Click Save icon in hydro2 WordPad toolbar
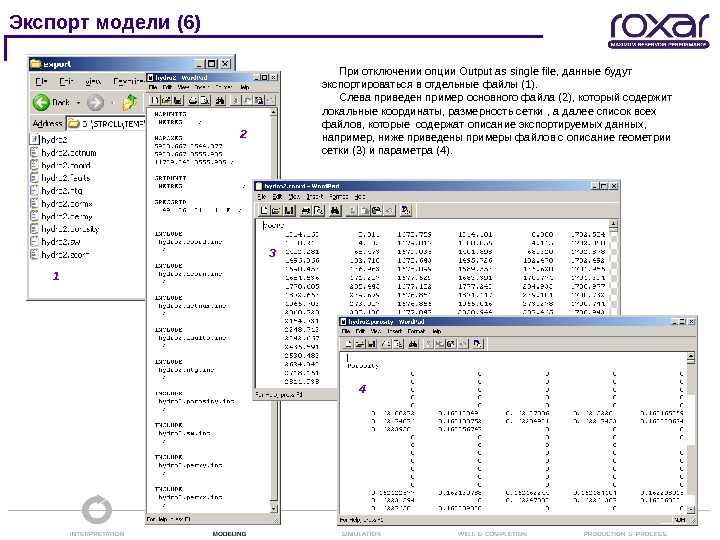This screenshot has height=540, width=720. coord(178,100)
